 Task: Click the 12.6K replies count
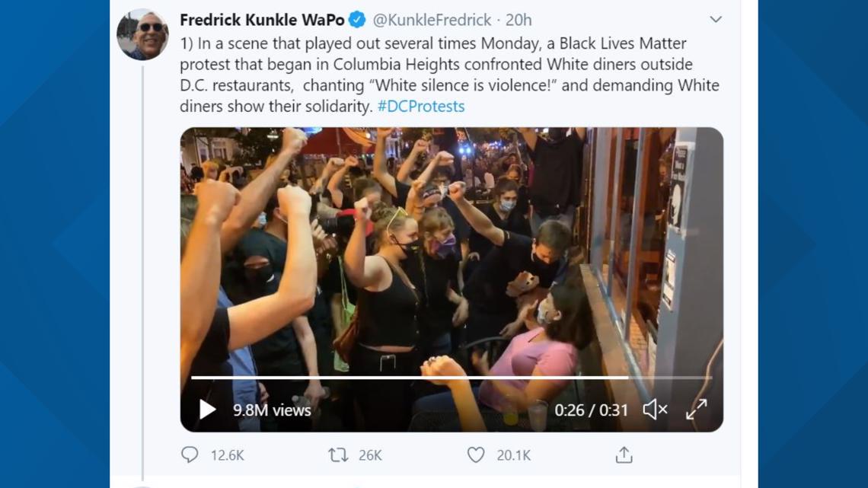click(227, 455)
